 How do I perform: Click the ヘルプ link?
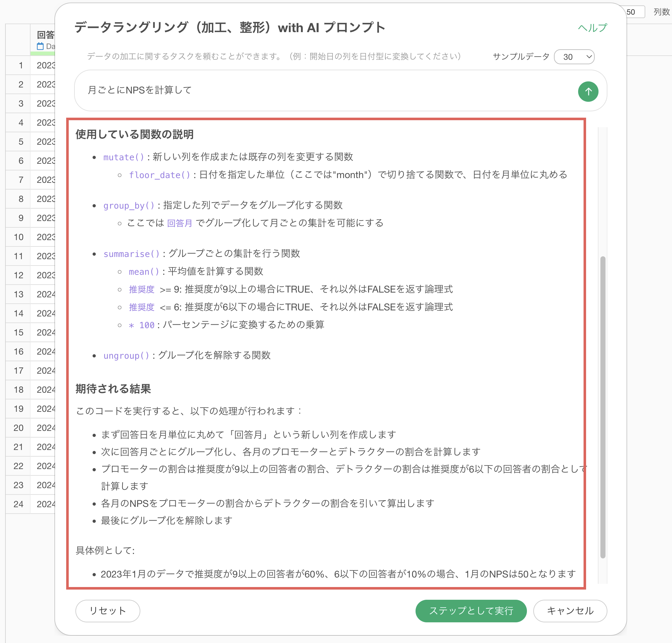coord(592,28)
